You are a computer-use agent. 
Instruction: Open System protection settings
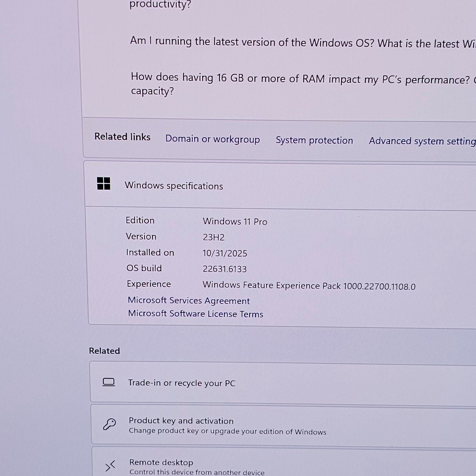[x=314, y=140]
